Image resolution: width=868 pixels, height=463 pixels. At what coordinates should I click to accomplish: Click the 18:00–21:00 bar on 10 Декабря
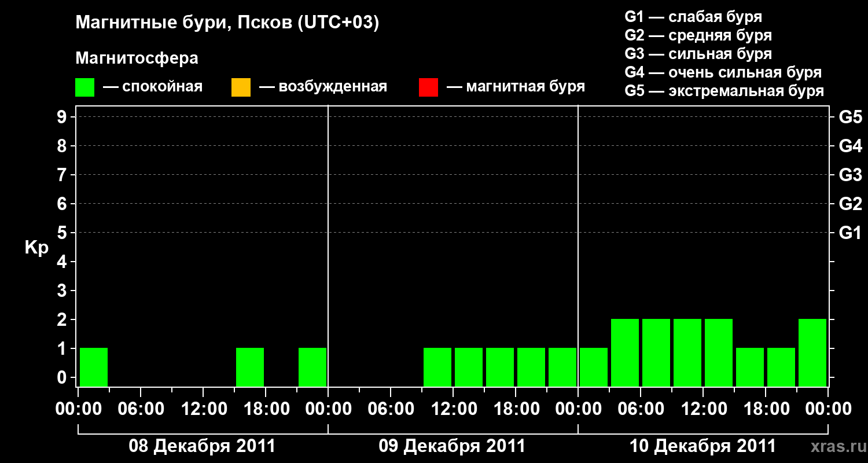(x=781, y=367)
